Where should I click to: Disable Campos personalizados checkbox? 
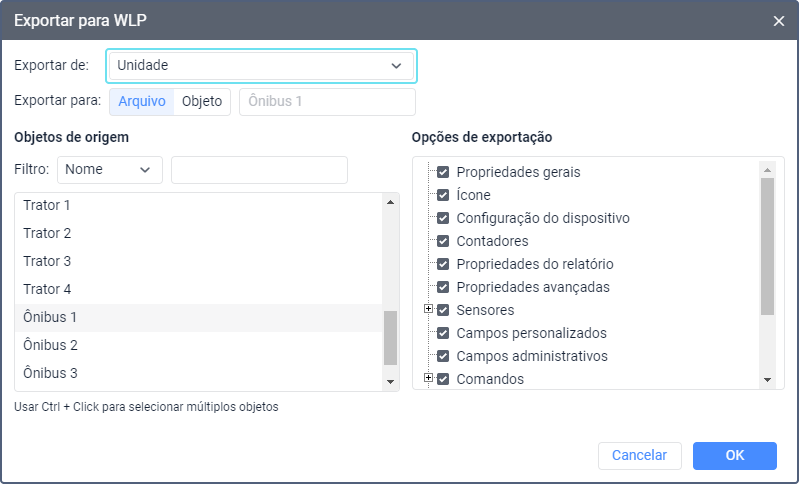point(443,333)
